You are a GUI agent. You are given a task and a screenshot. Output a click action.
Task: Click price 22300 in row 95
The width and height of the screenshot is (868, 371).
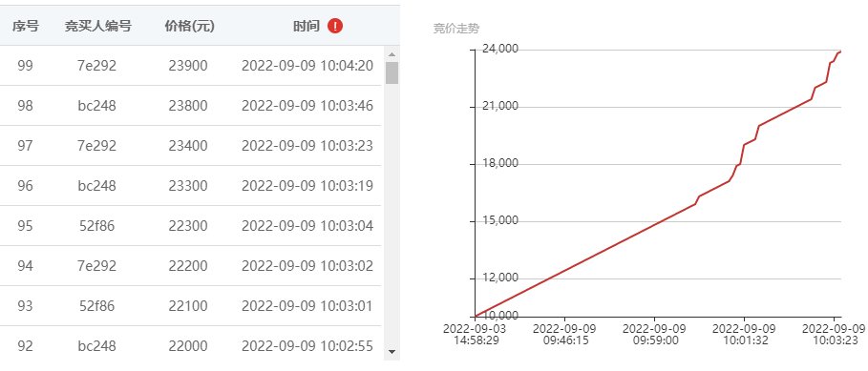pyautogui.click(x=188, y=226)
